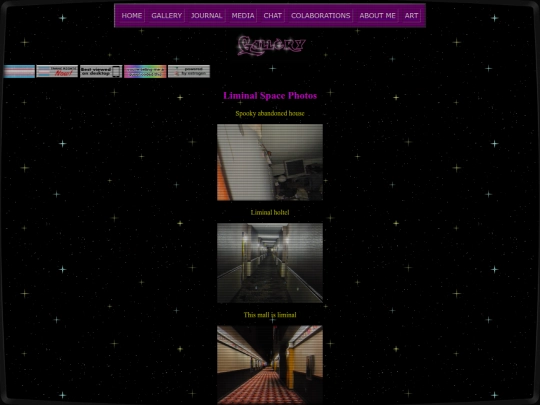Click the glittery Gallery logo

pyautogui.click(x=271, y=45)
